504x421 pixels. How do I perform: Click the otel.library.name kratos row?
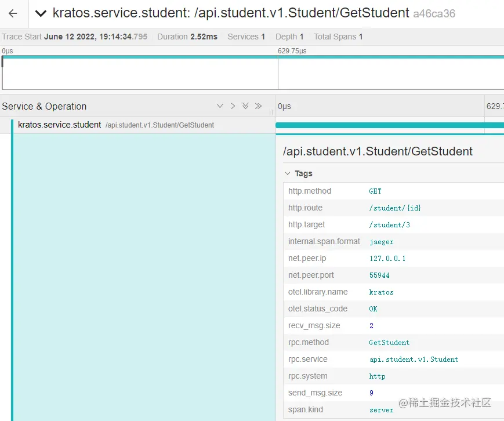(x=394, y=292)
